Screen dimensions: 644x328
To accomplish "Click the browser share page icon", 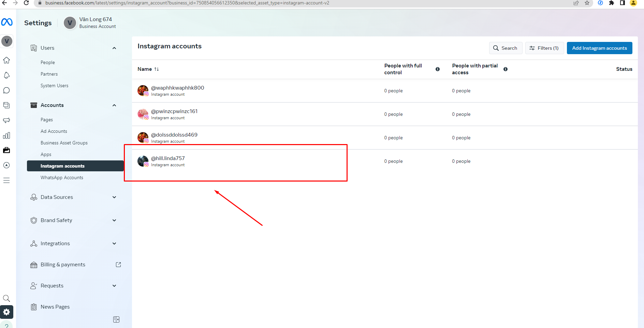I will [576, 3].
